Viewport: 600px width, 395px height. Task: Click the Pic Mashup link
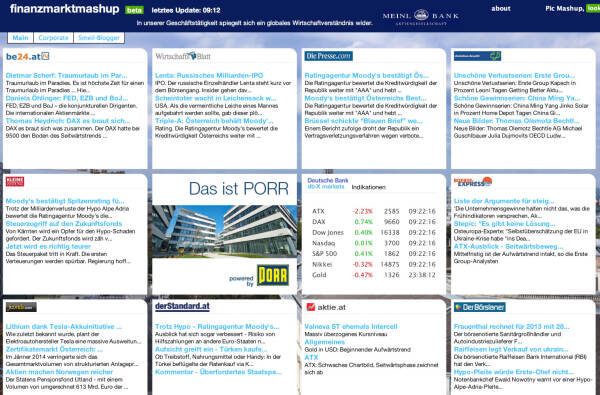click(564, 8)
